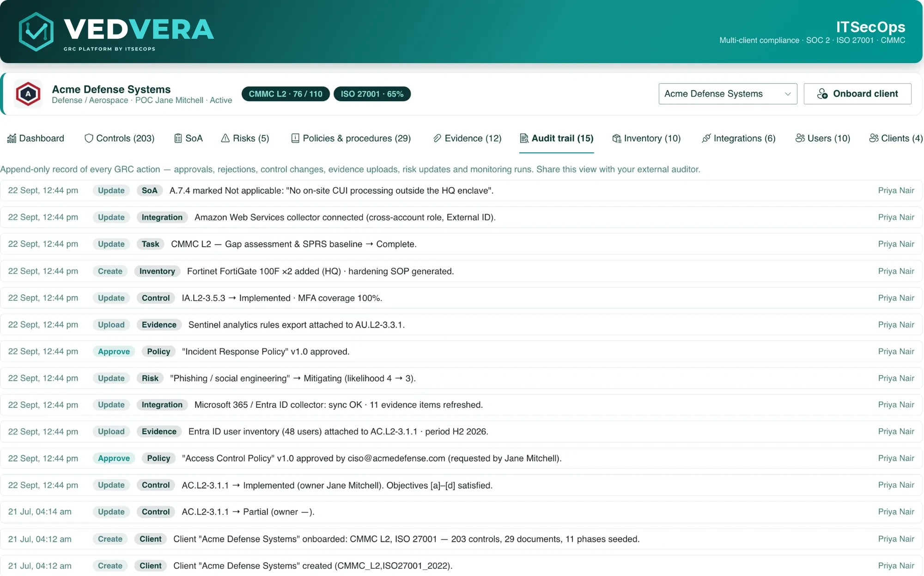Viewport: 924px width, 576px height.
Task: Click the Evidence paperclip icon
Action: tap(437, 138)
